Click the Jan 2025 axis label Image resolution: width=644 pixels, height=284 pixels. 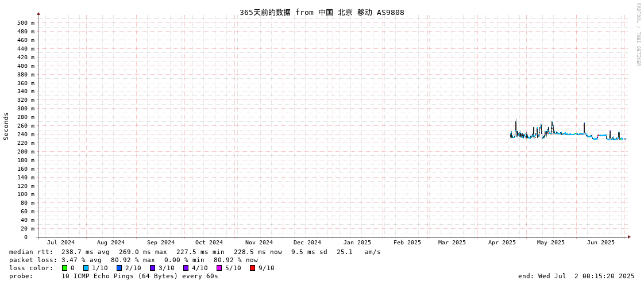click(x=357, y=243)
